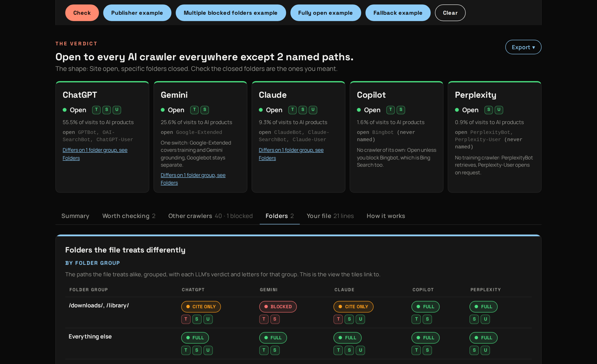View the Your file tab

coord(330,216)
